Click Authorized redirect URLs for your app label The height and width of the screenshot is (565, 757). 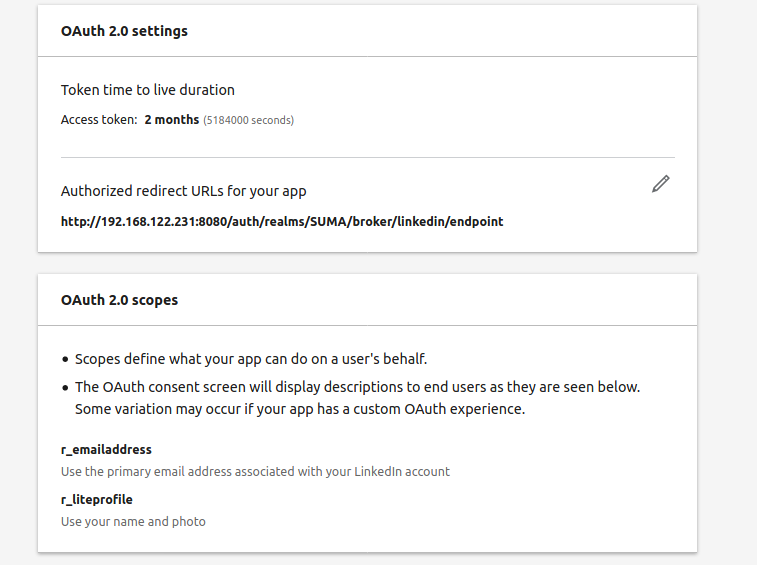click(x=183, y=191)
